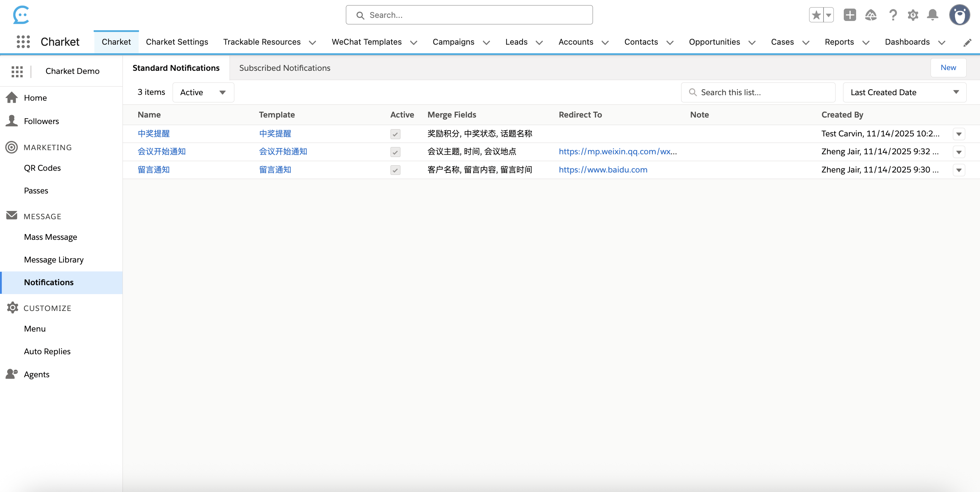980x492 pixels.
Task: Uncheck Active checkbox for 会议开始通知
Action: (x=395, y=152)
